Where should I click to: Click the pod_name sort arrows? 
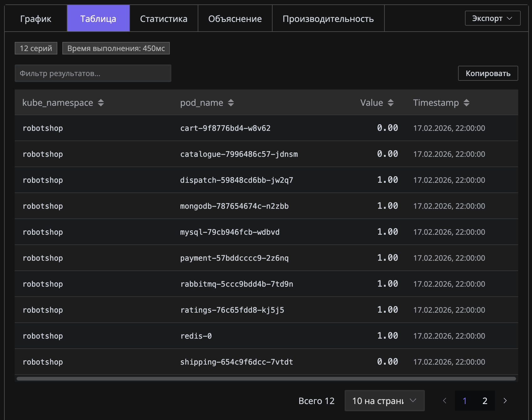[231, 103]
